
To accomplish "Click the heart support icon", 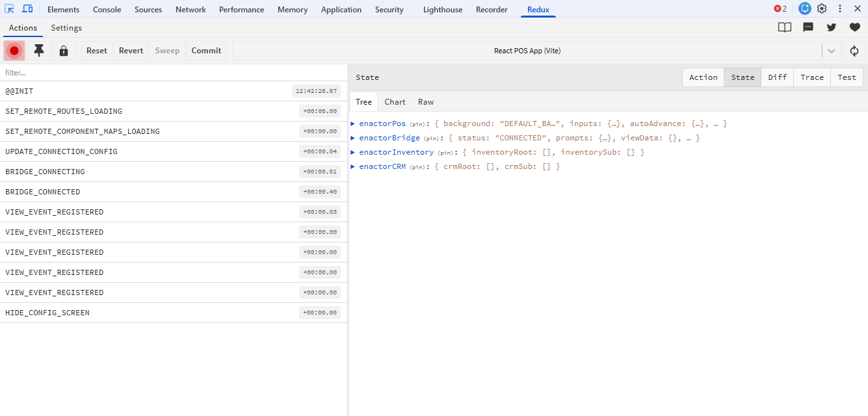I will click(854, 27).
